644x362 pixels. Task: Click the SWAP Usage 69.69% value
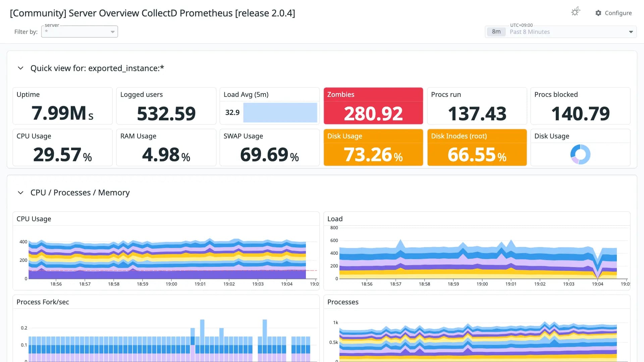pos(269,155)
